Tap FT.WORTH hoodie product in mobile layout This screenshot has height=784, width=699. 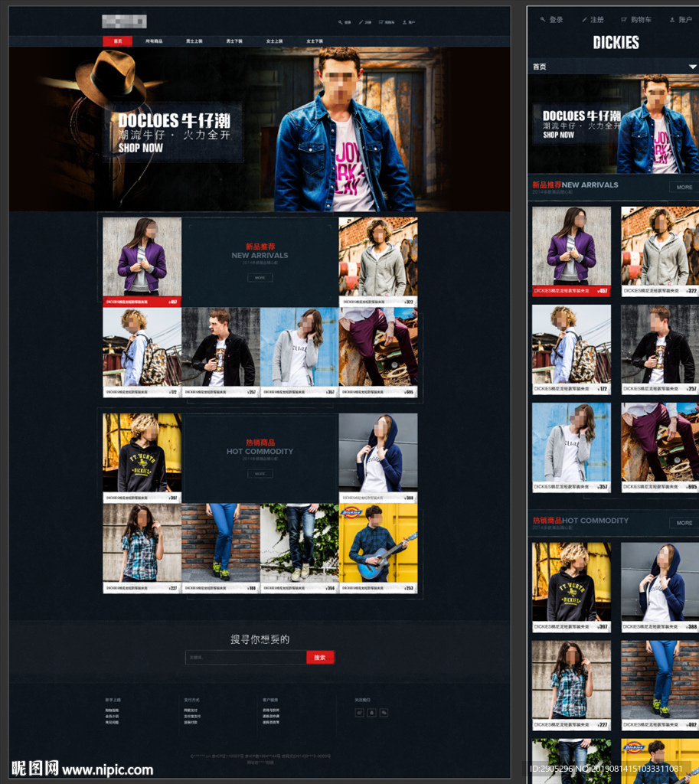[571, 587]
